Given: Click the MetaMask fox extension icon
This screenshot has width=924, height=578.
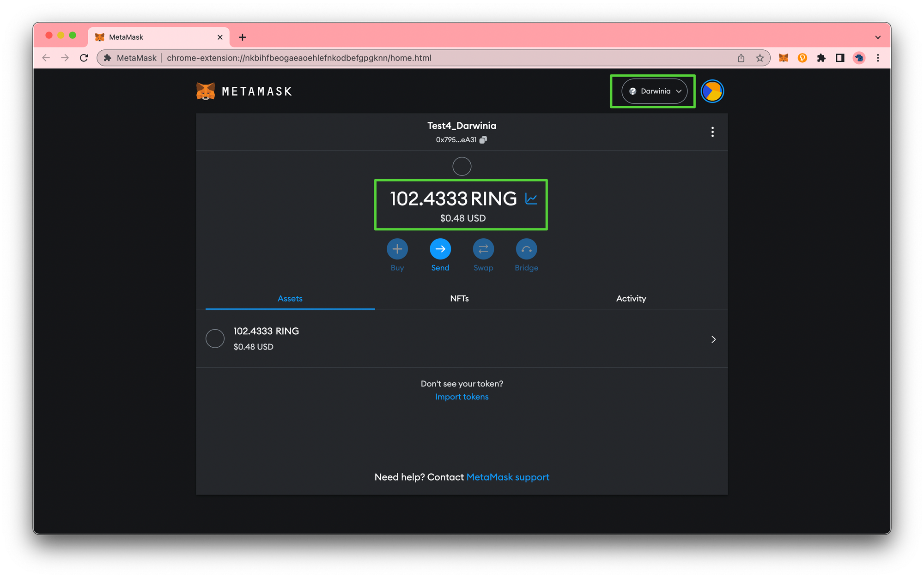Looking at the screenshot, I should (x=784, y=58).
